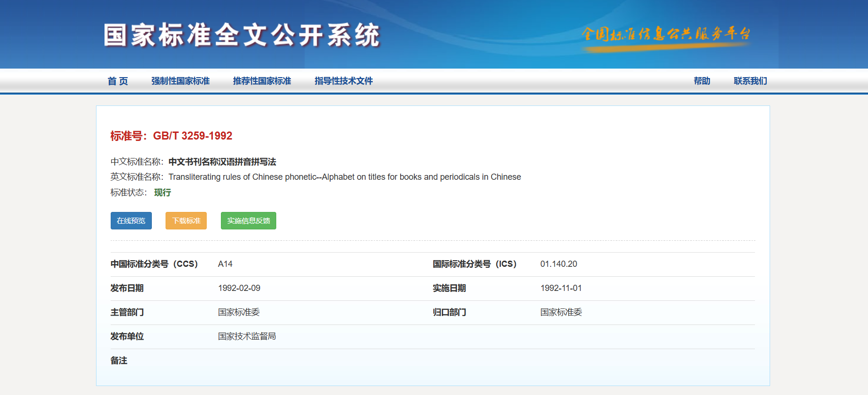Click the issuing unit 国家技术监督局
Viewport: 868px width, 395px height.
(247, 336)
